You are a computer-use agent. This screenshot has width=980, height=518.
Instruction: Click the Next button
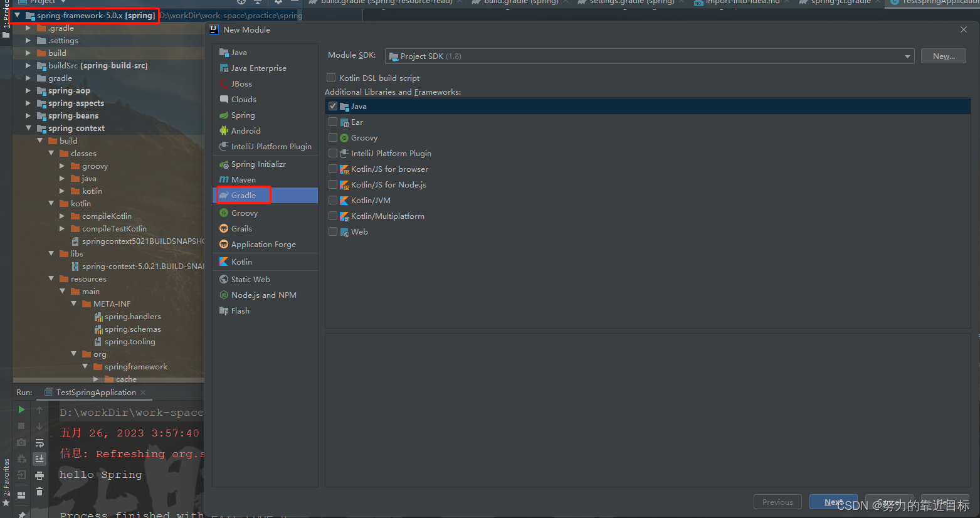(833, 502)
